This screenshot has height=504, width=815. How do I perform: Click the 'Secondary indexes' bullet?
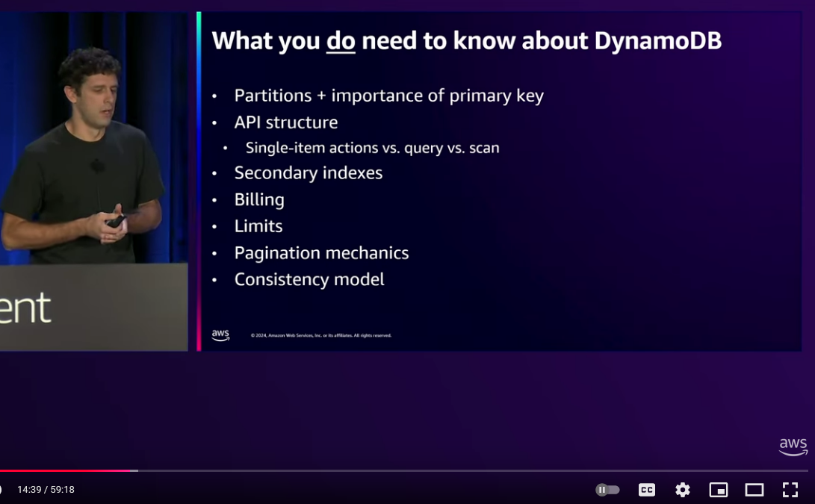point(309,172)
